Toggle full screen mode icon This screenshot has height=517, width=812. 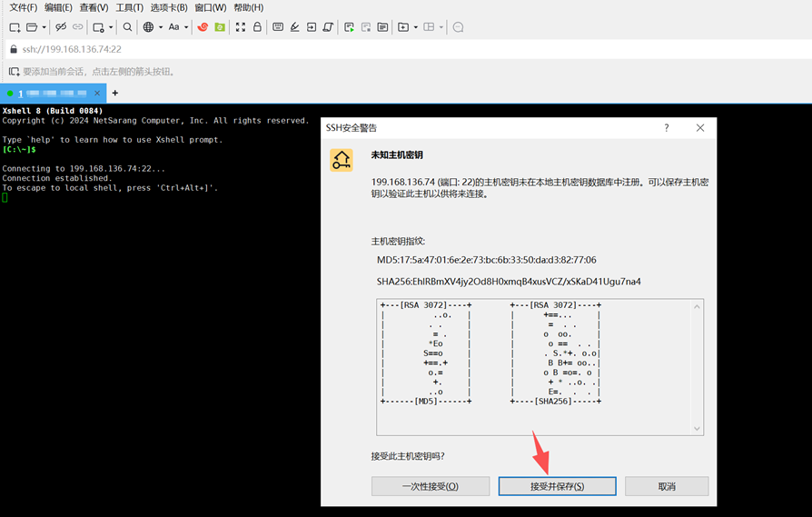tap(241, 27)
